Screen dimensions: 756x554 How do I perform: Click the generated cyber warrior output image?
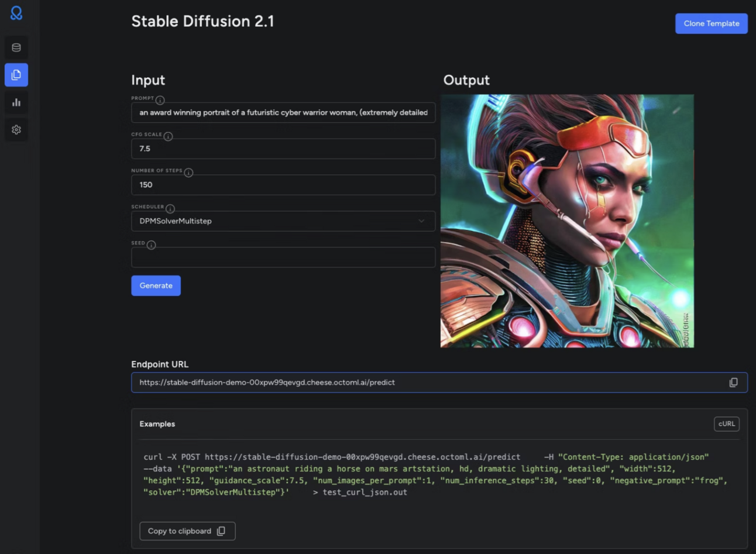[x=567, y=221]
